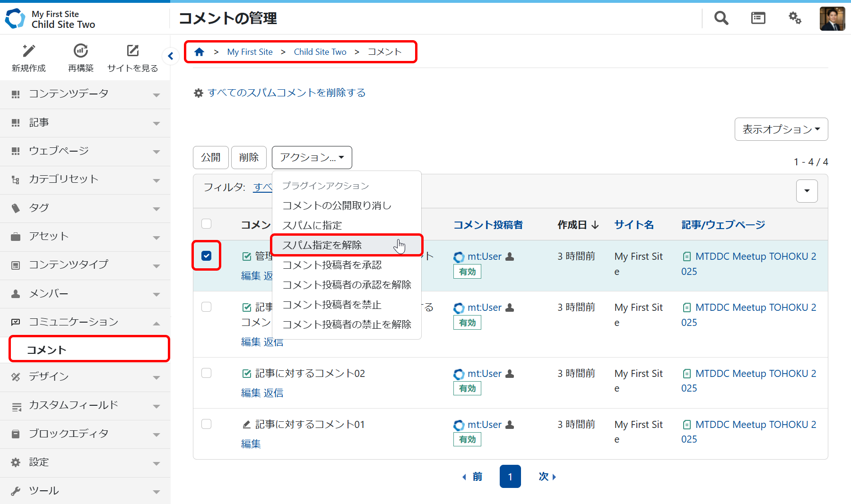Uncheck the first comment's checkbox
This screenshot has height=504, width=851.
207,256
